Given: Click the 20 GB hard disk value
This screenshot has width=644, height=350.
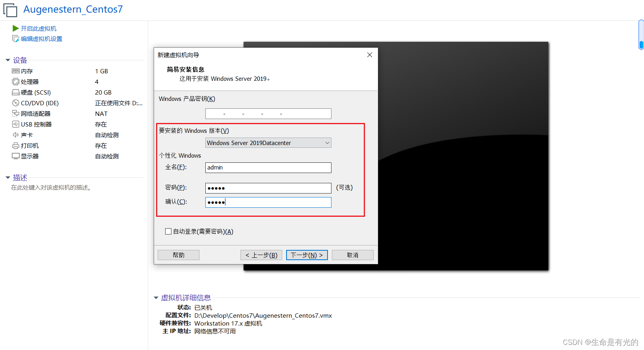Looking at the screenshot, I should point(103,92).
